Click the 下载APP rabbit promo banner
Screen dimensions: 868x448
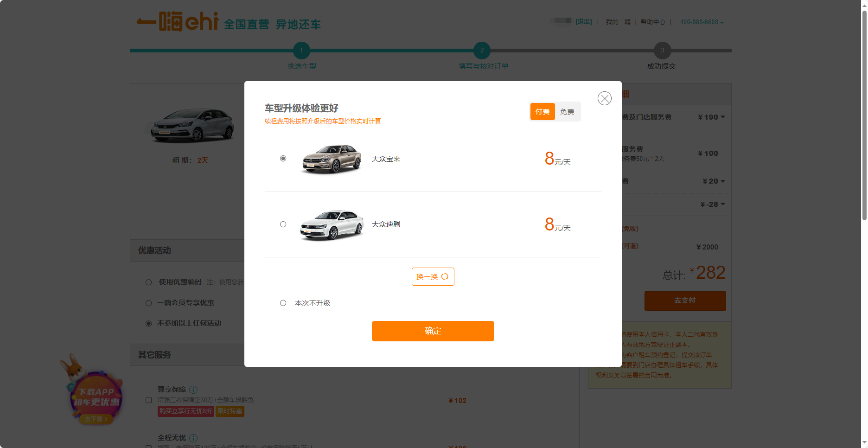pyautogui.click(x=93, y=390)
